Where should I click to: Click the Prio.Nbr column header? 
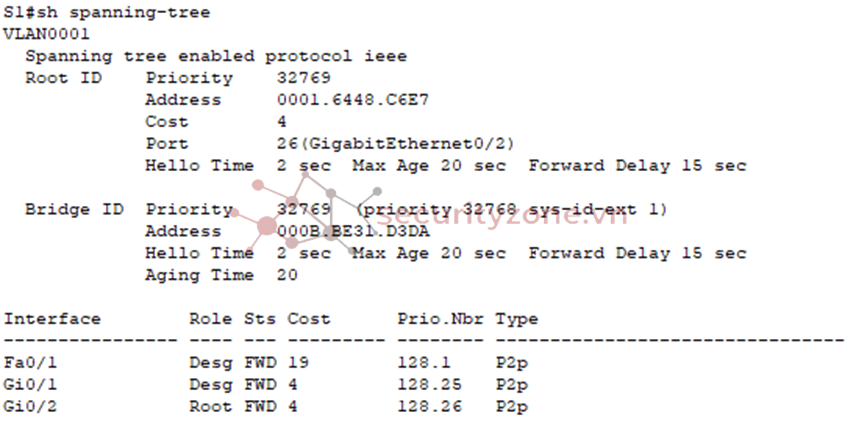[440, 319]
